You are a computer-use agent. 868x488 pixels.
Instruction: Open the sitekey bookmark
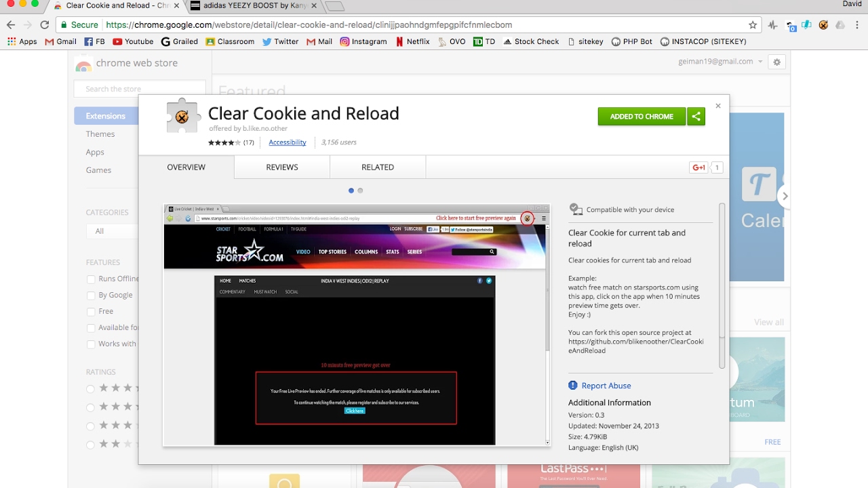point(585,41)
